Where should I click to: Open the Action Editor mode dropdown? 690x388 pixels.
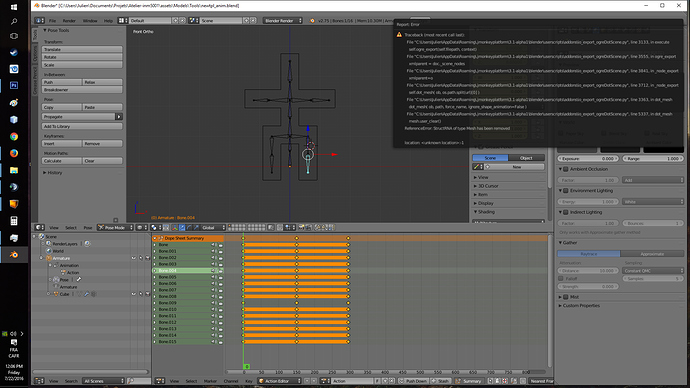[279, 381]
